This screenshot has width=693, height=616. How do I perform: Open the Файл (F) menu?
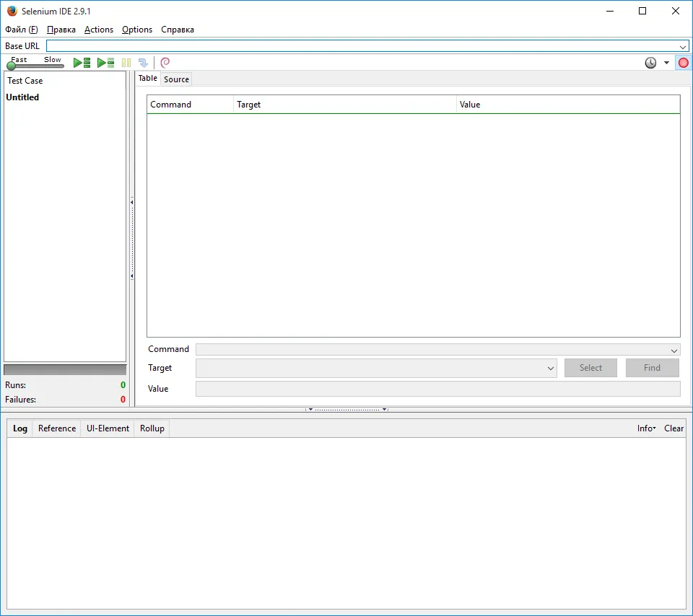pos(22,30)
